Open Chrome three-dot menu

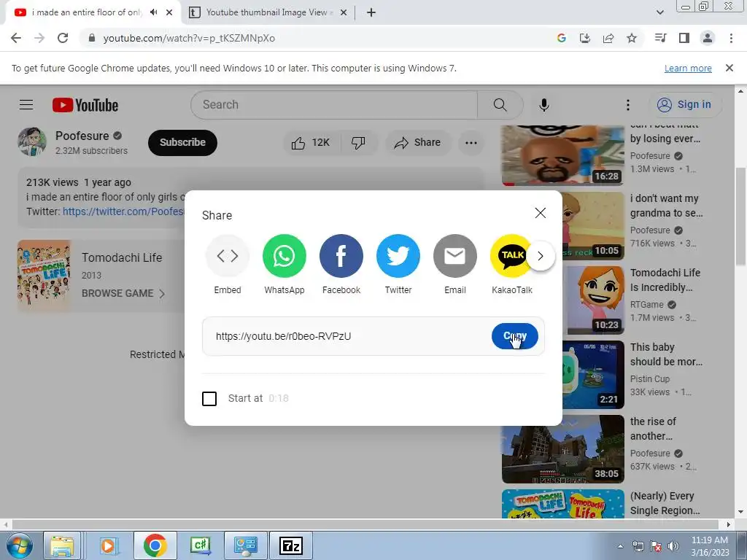731,38
